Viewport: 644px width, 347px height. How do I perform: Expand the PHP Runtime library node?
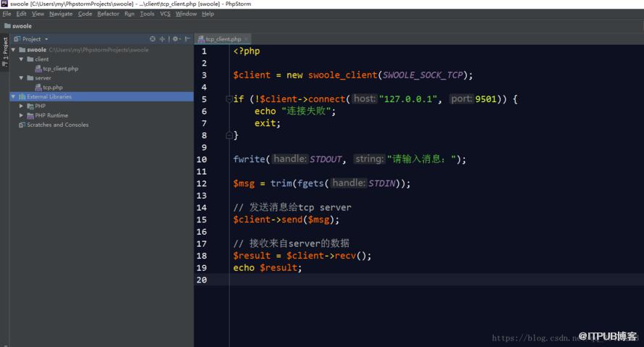pos(21,115)
